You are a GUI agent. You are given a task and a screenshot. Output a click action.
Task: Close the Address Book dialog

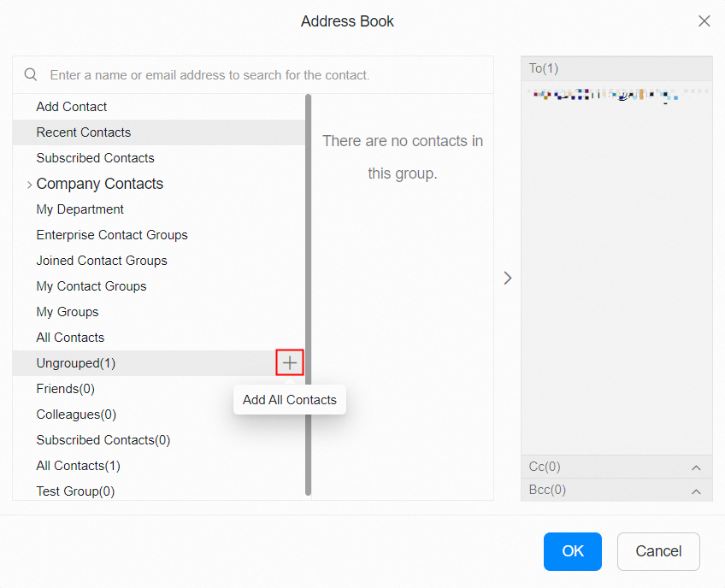(x=704, y=21)
